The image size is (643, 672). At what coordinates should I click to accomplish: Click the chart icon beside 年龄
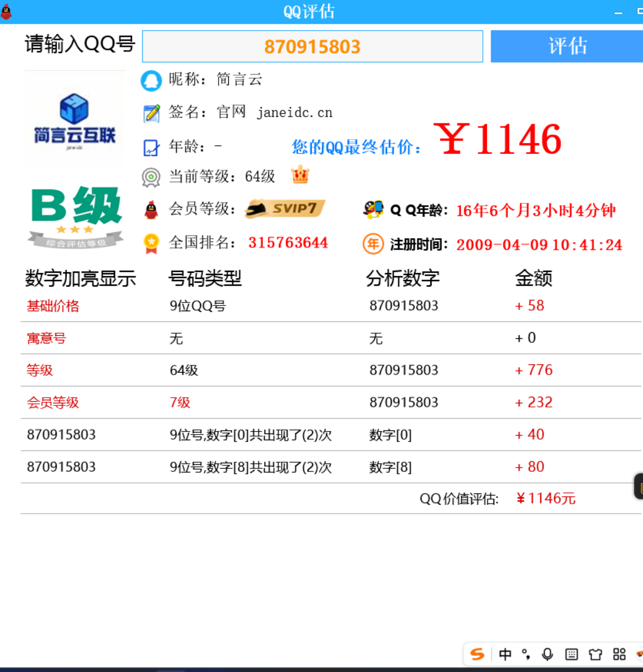[x=152, y=148]
